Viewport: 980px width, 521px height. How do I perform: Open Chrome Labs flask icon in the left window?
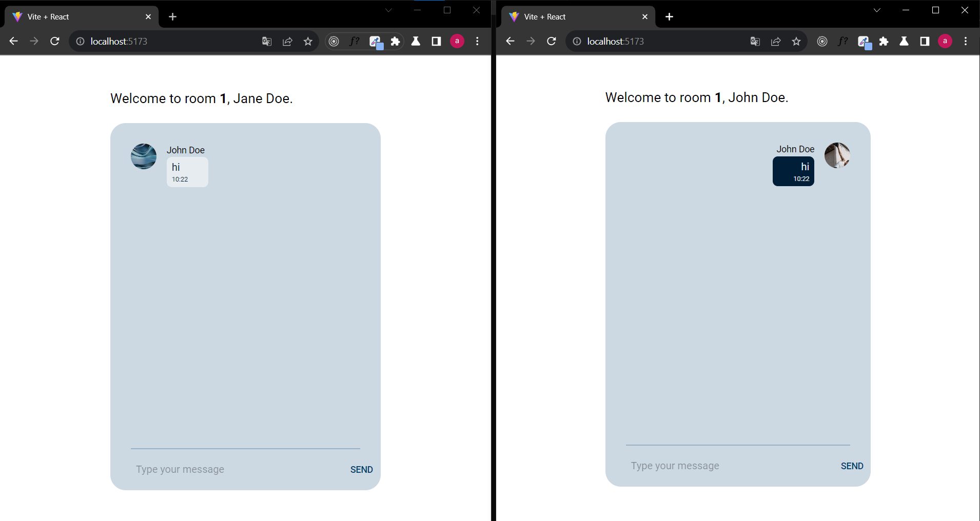416,42
